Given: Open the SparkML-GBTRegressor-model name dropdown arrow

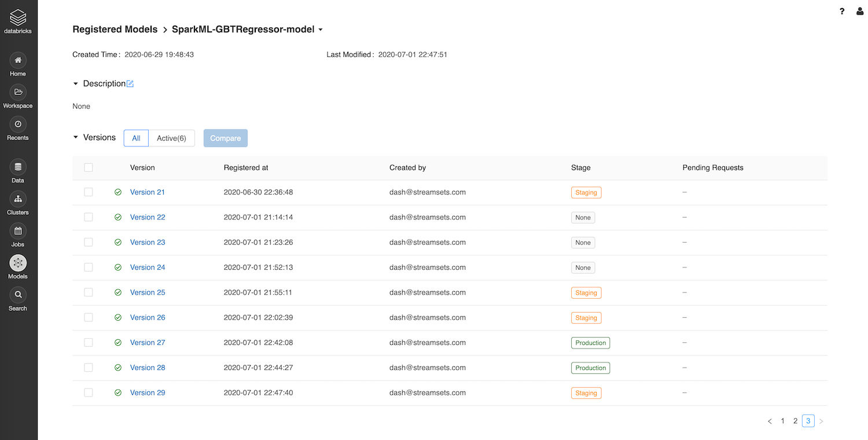Looking at the screenshot, I should (321, 30).
